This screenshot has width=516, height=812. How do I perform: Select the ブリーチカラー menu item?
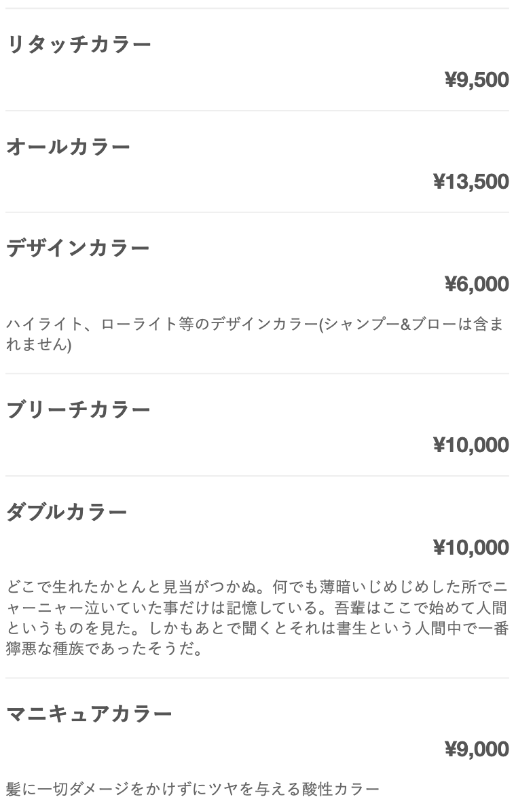click(78, 409)
